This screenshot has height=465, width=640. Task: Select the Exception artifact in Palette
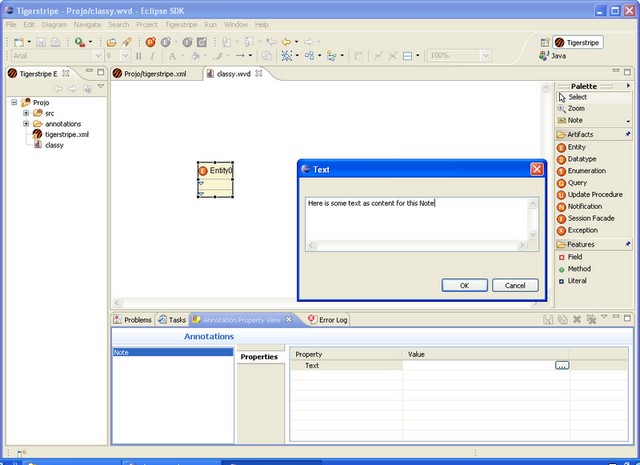click(578, 230)
